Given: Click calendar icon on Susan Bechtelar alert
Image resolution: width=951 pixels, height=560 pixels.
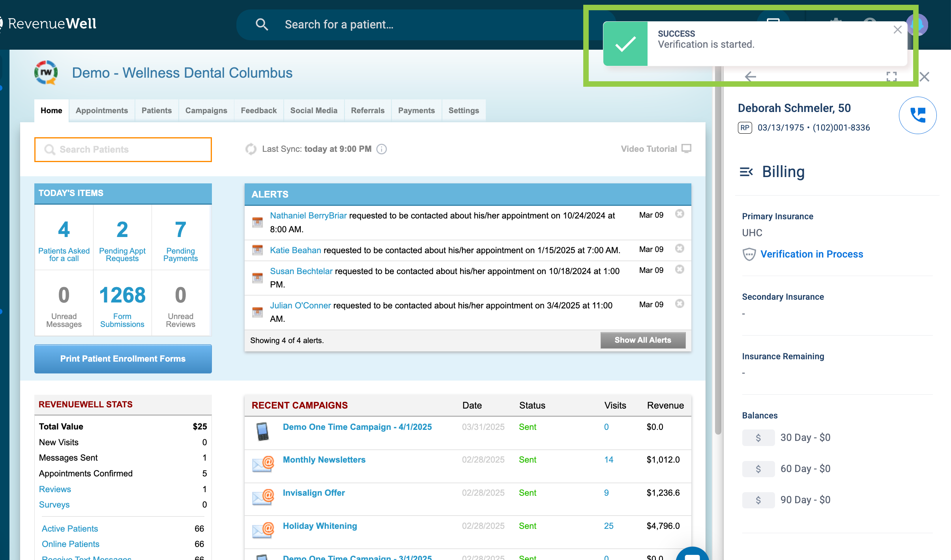Looking at the screenshot, I should coord(257,278).
